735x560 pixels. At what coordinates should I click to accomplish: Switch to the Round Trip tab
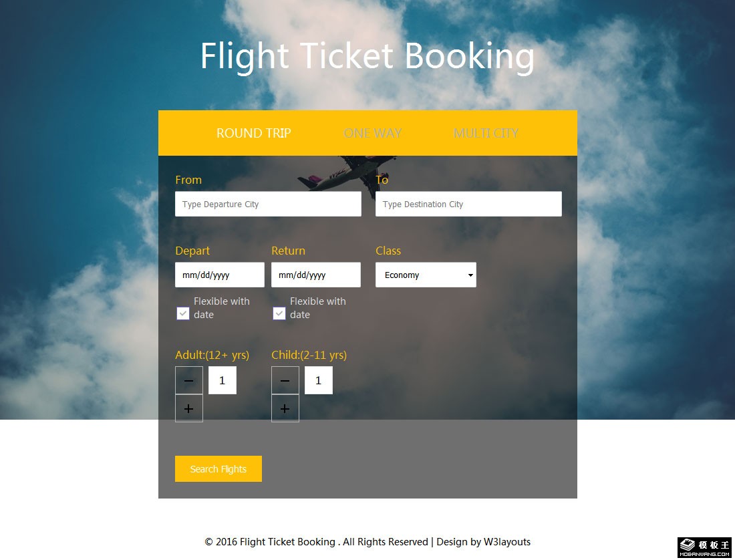click(254, 133)
